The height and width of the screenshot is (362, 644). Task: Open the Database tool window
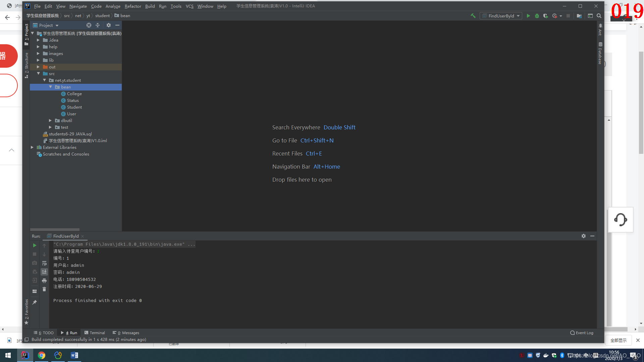(x=600, y=53)
